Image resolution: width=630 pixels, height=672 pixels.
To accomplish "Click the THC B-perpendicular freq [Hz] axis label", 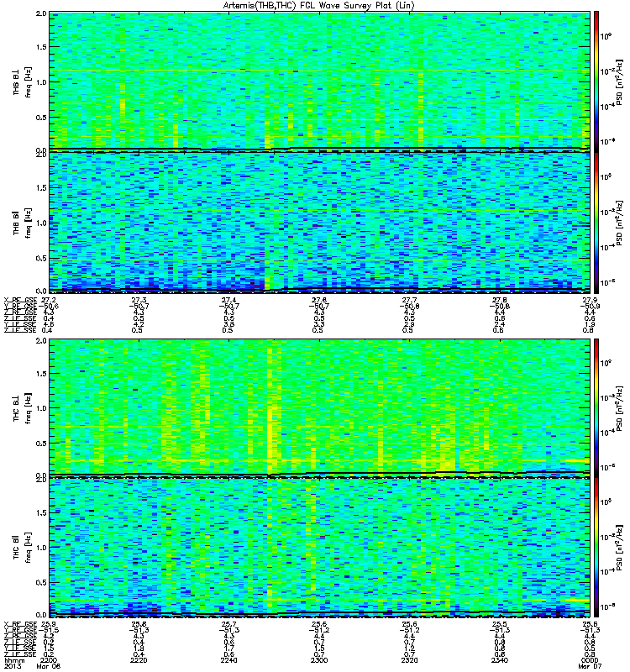I will [x=29, y=407].
